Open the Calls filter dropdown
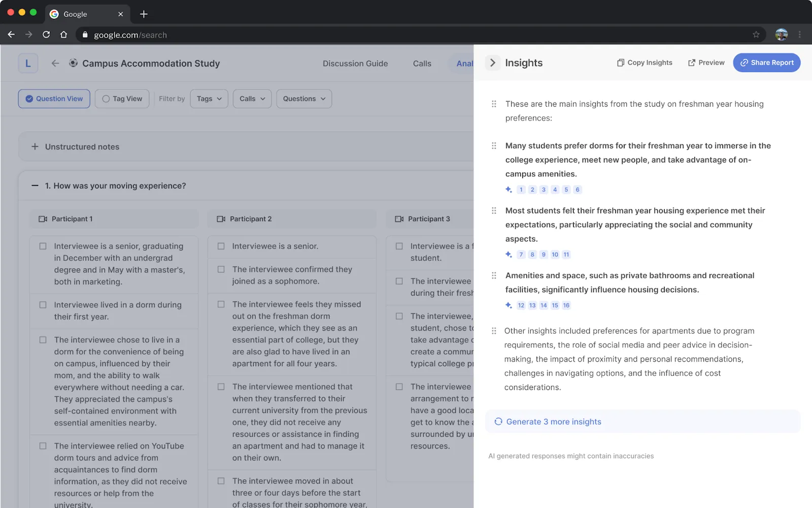The width and height of the screenshot is (812, 508). pyautogui.click(x=252, y=99)
